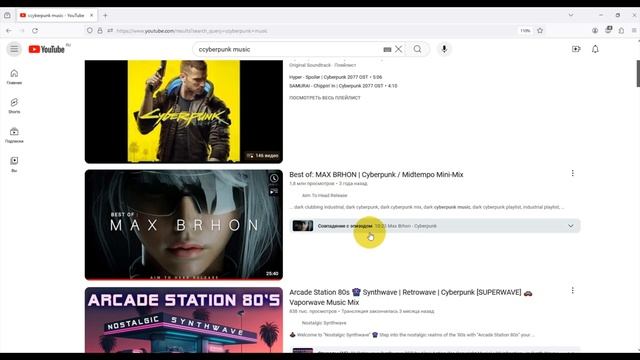Open Arcade Station 80s video title

click(411, 297)
